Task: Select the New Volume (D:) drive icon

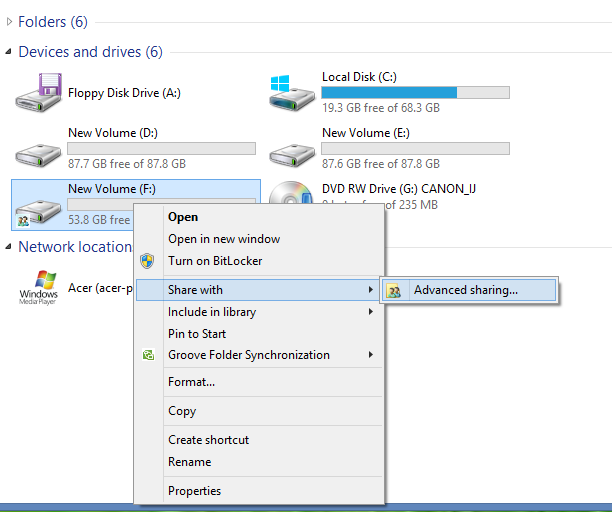Action: (38, 155)
